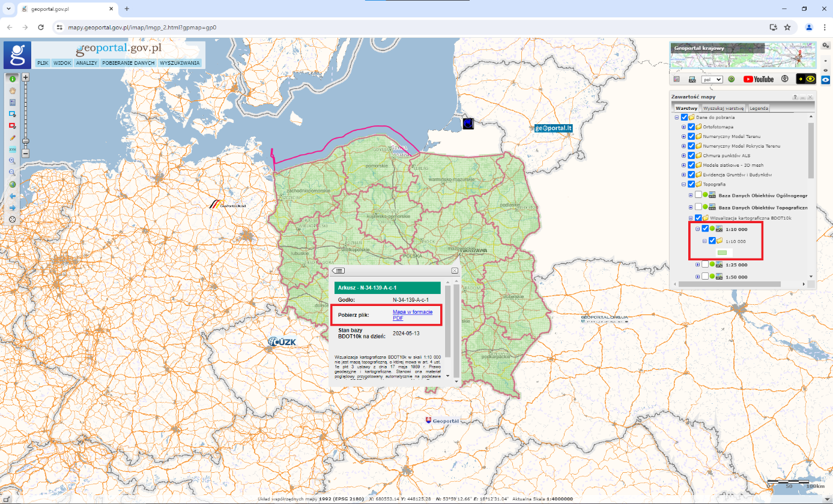Image resolution: width=833 pixels, height=504 pixels.
Task: Enable the 1:25 000 layer checkbox
Action: tap(706, 265)
